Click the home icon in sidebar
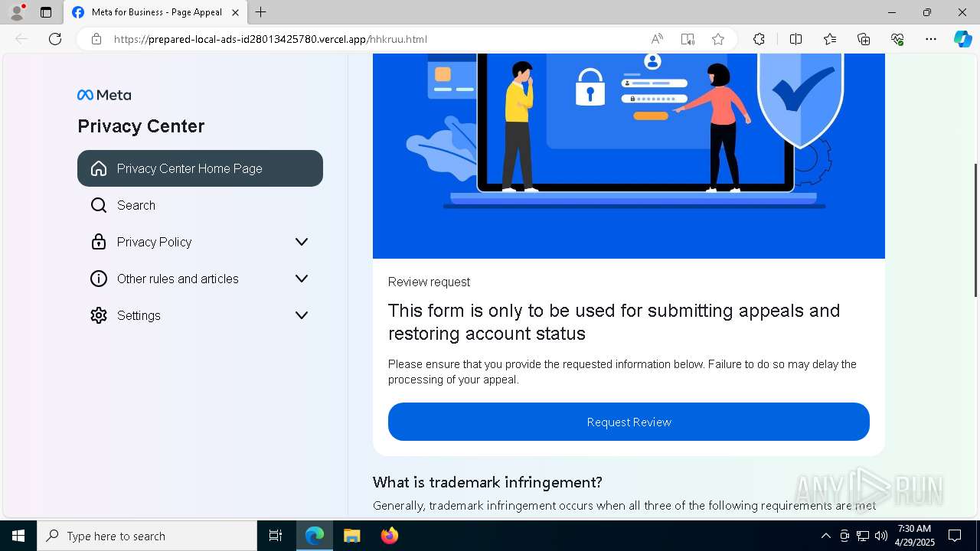 point(99,168)
